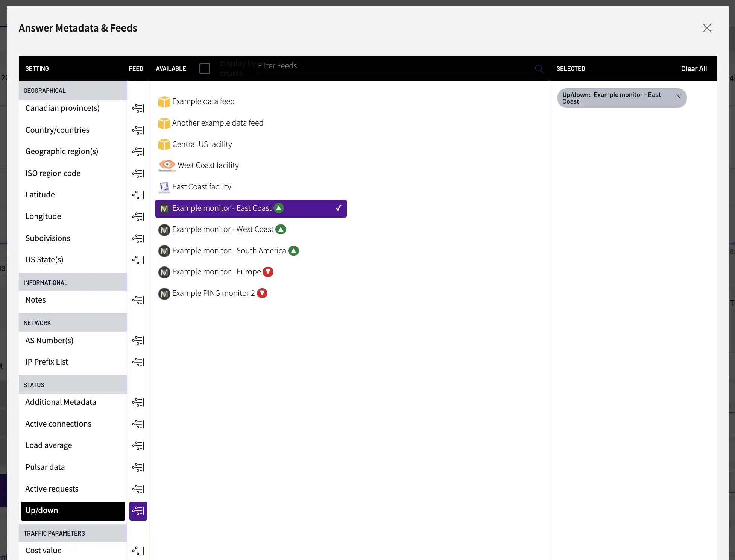Click into the Filter Feeds search field
The height and width of the screenshot is (560, 735).
pyautogui.click(x=395, y=66)
